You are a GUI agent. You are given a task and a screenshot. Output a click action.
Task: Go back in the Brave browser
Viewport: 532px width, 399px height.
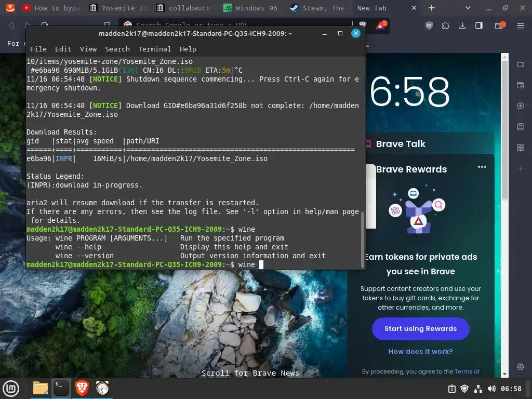(11, 25)
